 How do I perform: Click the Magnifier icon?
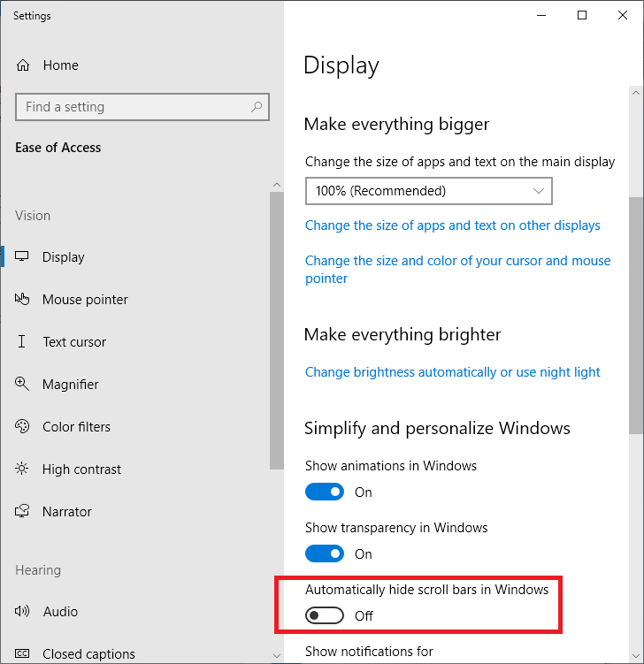23,385
